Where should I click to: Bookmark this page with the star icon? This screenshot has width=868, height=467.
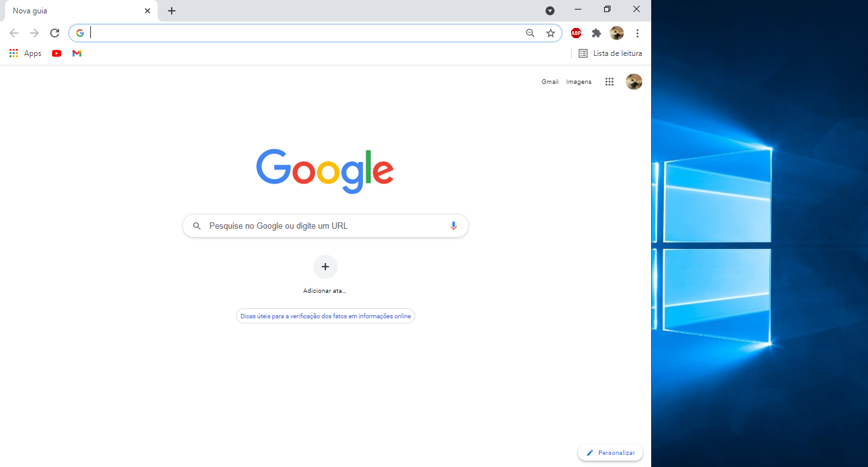tap(551, 33)
